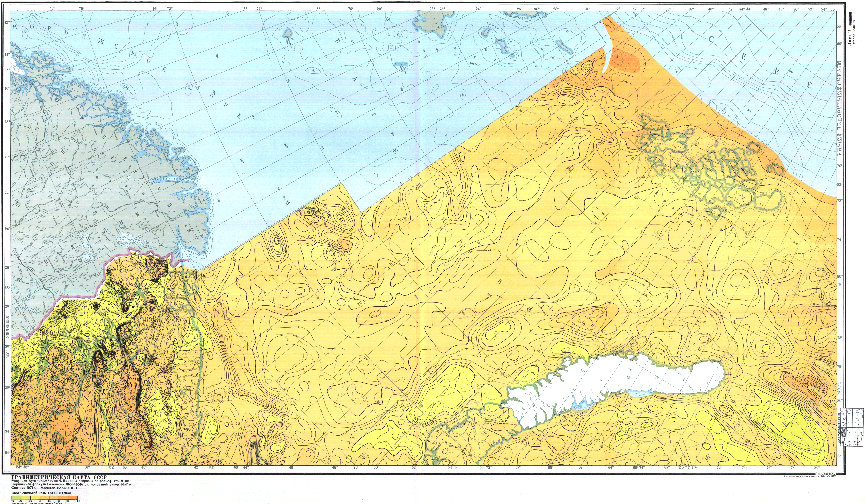Image resolution: width=865 pixels, height=504 pixels.
Task: Click the title 'ГРАВИМЕТРИЧЕСКАЯ КАРТА СССР'
Action: click(59, 478)
